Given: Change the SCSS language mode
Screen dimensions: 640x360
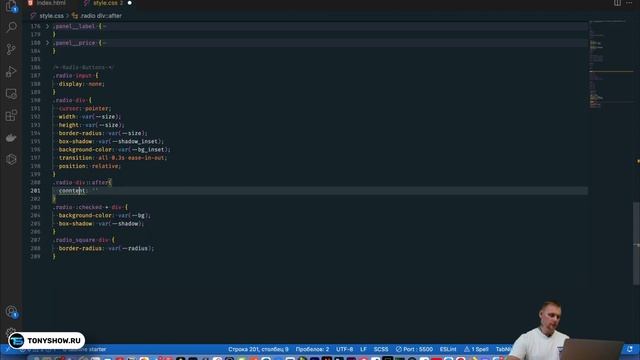Looking at the screenshot, I should pyautogui.click(x=381, y=349).
